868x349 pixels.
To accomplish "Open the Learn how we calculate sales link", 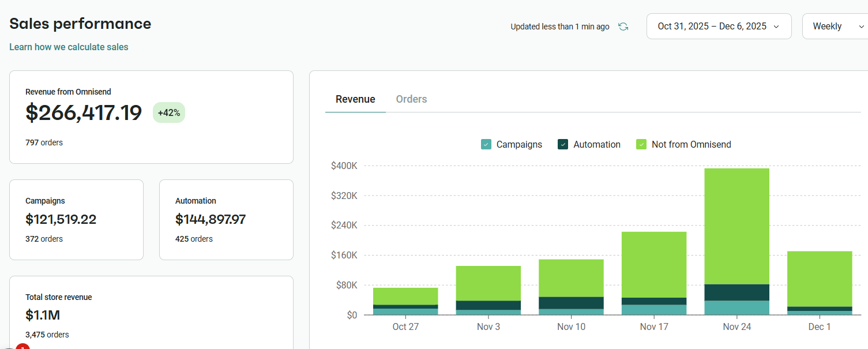I will point(68,47).
